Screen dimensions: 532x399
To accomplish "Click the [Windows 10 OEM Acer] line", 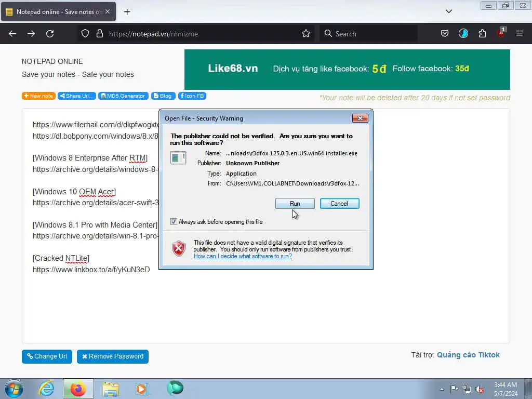I will click(74, 192).
